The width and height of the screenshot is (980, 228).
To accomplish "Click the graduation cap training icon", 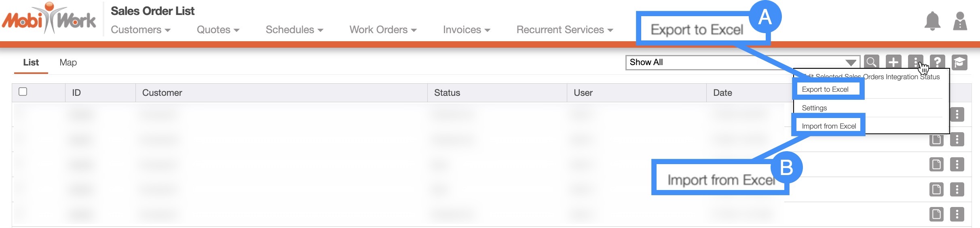I will click(x=959, y=62).
